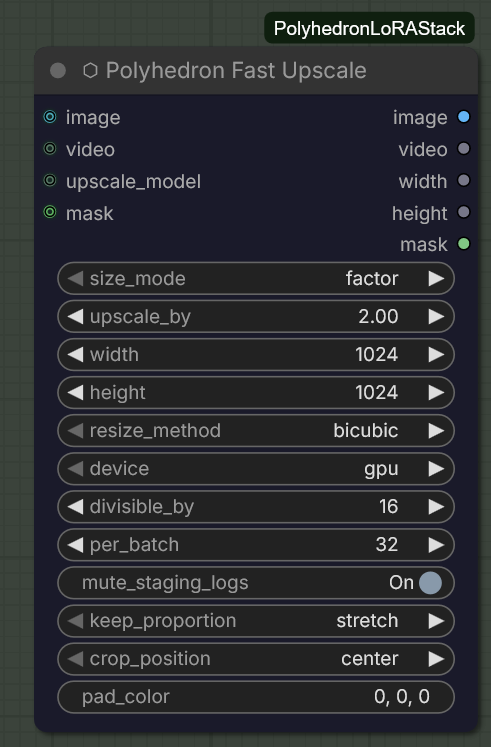Open the resize_method bicubic selector
This screenshot has height=747, width=491.
click(256, 431)
